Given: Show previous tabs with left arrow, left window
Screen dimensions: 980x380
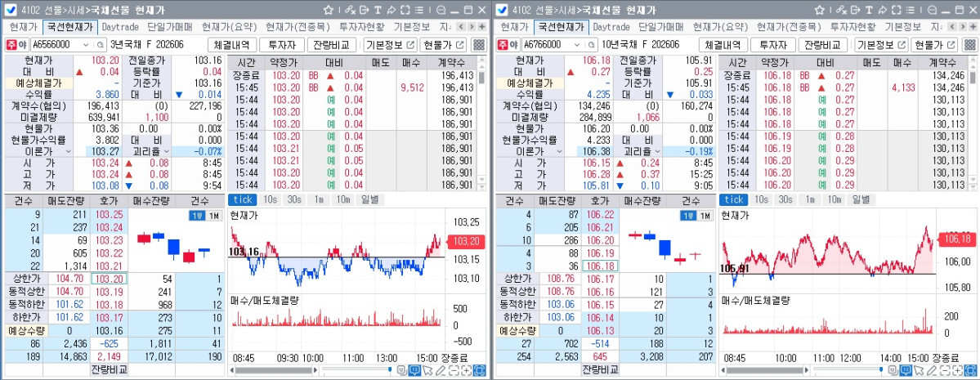Looking at the screenshot, I should [x=461, y=27].
